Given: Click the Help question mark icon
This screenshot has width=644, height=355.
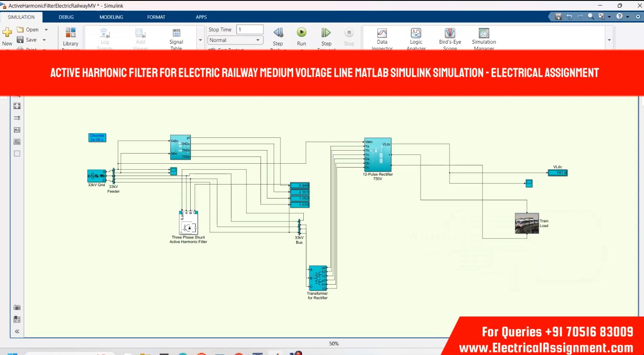Looking at the screenshot, I should coord(619,17).
